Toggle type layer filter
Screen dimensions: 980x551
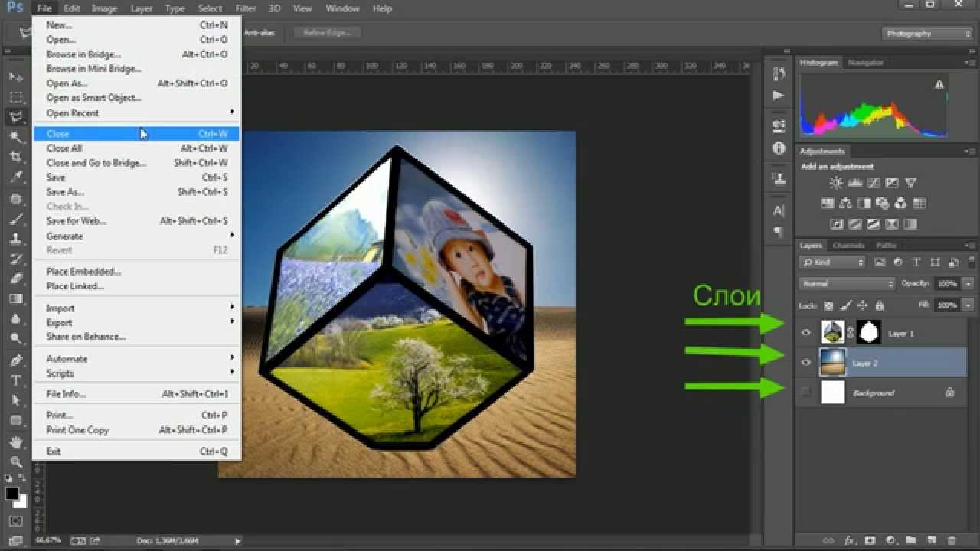pyautogui.click(x=917, y=262)
